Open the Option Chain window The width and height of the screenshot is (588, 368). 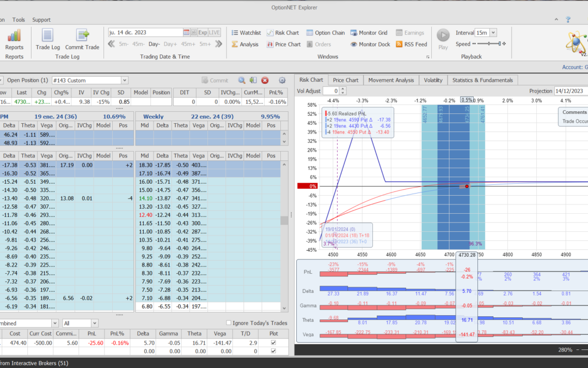pos(325,33)
